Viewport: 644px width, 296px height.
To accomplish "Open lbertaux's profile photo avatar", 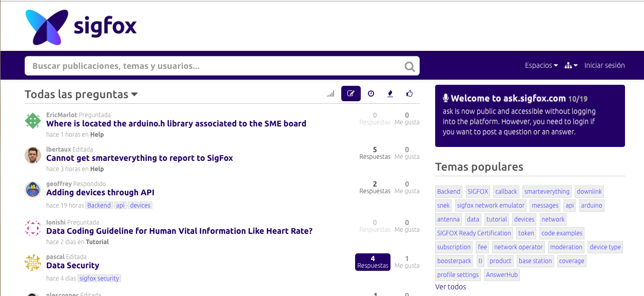I will [x=33, y=155].
